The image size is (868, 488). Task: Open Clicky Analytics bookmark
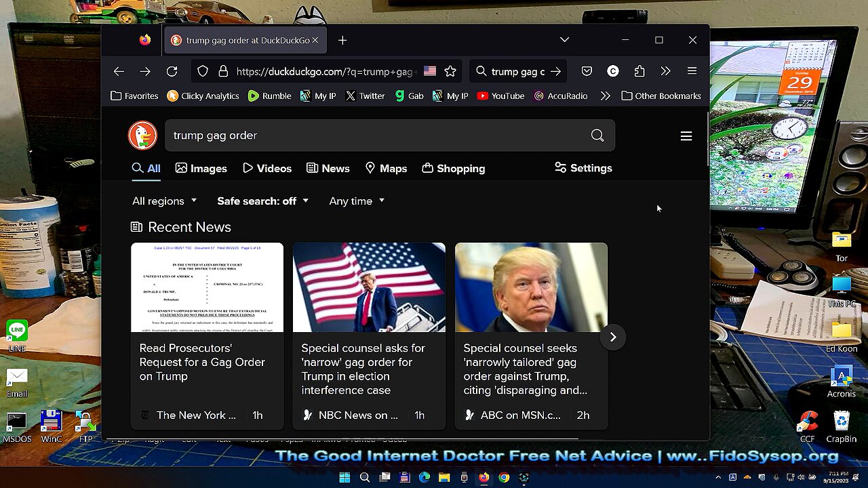point(203,96)
